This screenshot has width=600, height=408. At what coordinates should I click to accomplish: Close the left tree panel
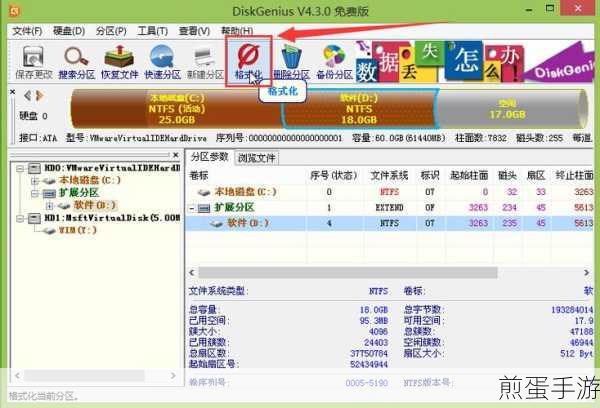pyautogui.click(x=176, y=155)
